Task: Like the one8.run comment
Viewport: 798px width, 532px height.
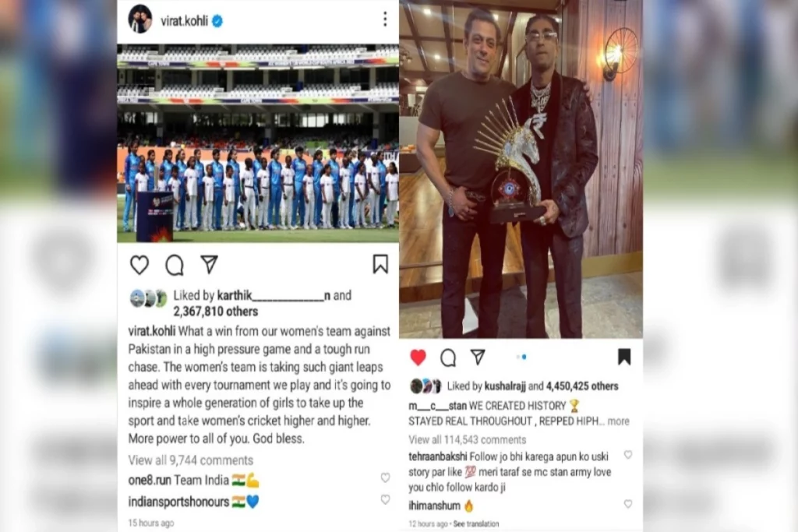Action: point(385,477)
